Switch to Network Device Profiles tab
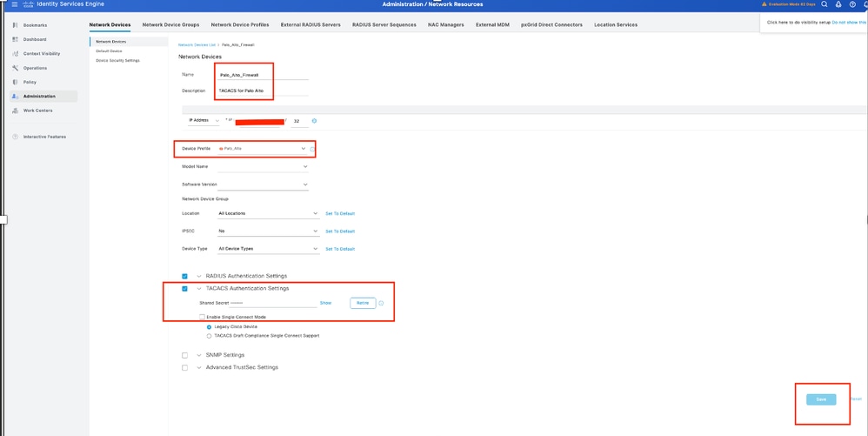 (240, 25)
